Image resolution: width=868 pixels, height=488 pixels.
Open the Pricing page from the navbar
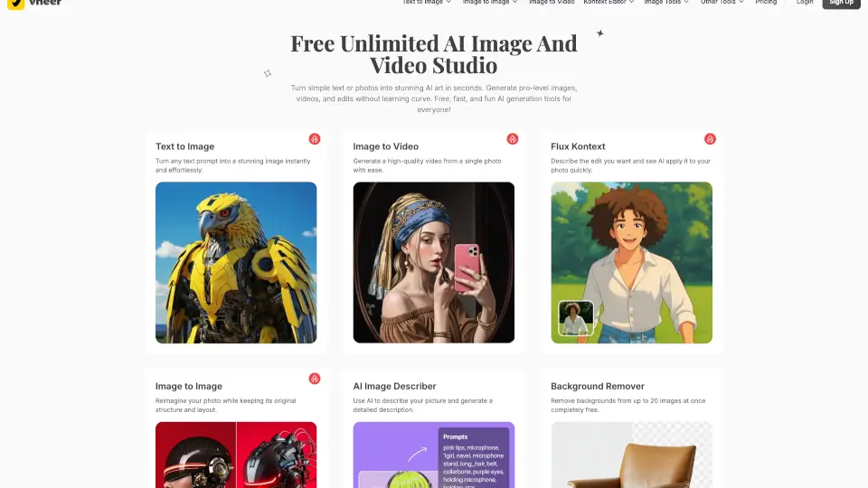[x=766, y=3]
